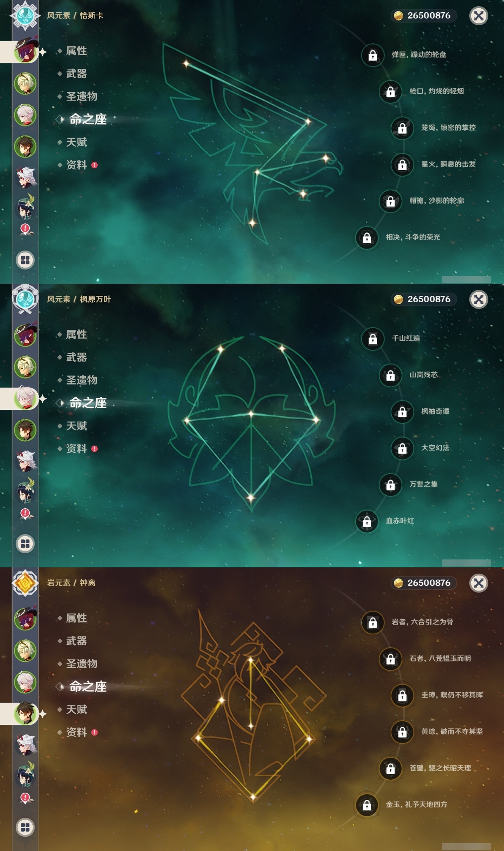Click the 相决, 斗争的荣光 lock icon
This screenshot has width=504, height=851.
pos(367,238)
